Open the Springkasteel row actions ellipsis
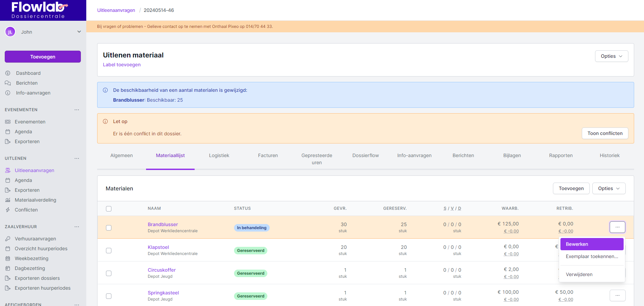This screenshot has height=306, width=644. 617,295
